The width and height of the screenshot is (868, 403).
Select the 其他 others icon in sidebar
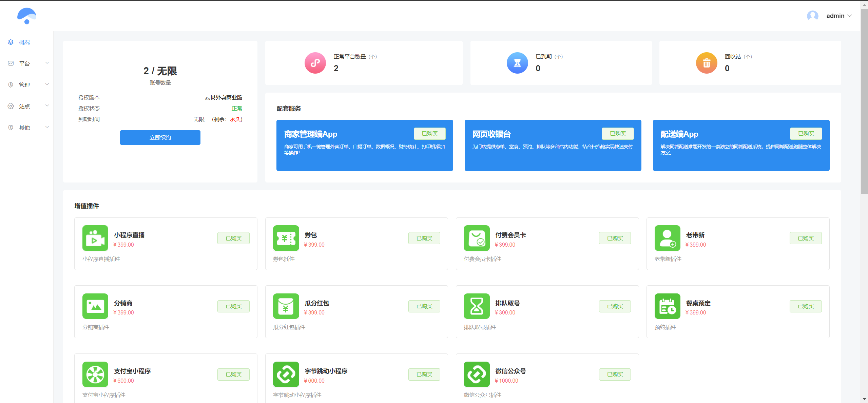pos(11,127)
